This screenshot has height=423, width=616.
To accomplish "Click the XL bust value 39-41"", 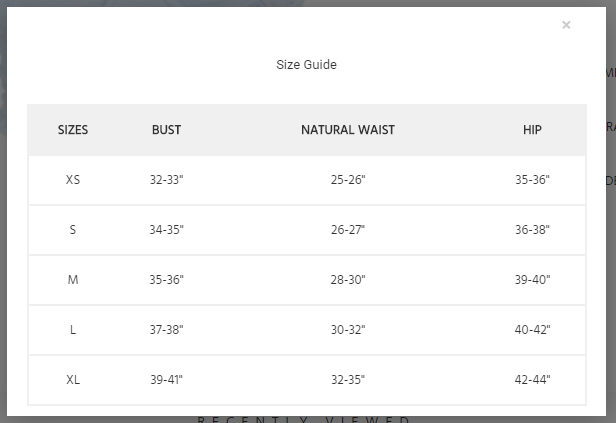I will point(166,380).
